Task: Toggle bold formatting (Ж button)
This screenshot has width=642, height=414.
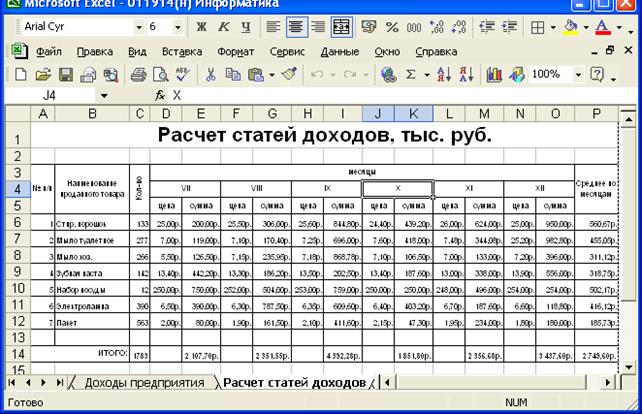Action: pyautogui.click(x=201, y=27)
